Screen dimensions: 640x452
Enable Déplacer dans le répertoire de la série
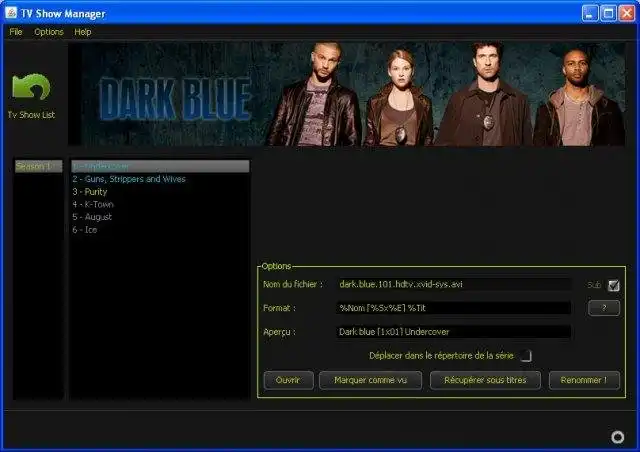click(526, 356)
